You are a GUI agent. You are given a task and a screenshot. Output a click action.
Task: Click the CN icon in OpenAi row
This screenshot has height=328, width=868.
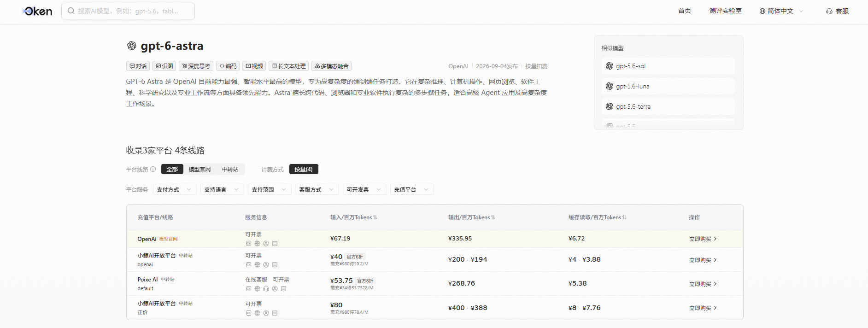[248, 244]
